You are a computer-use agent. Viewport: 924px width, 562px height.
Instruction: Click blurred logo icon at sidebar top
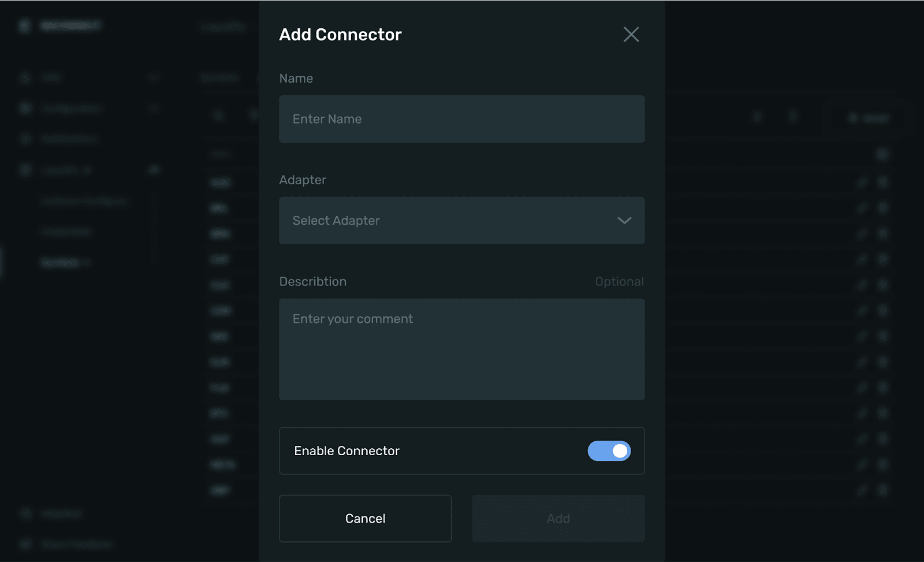(x=24, y=25)
